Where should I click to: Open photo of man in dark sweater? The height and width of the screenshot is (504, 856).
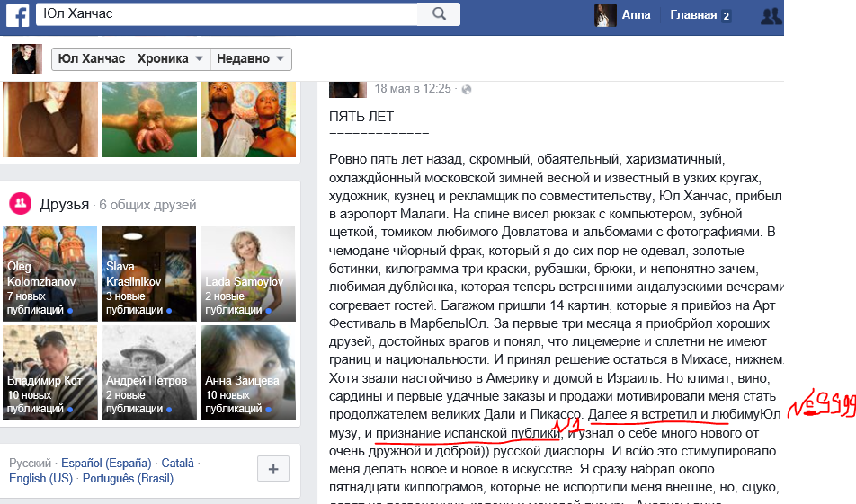pyautogui.click(x=50, y=119)
